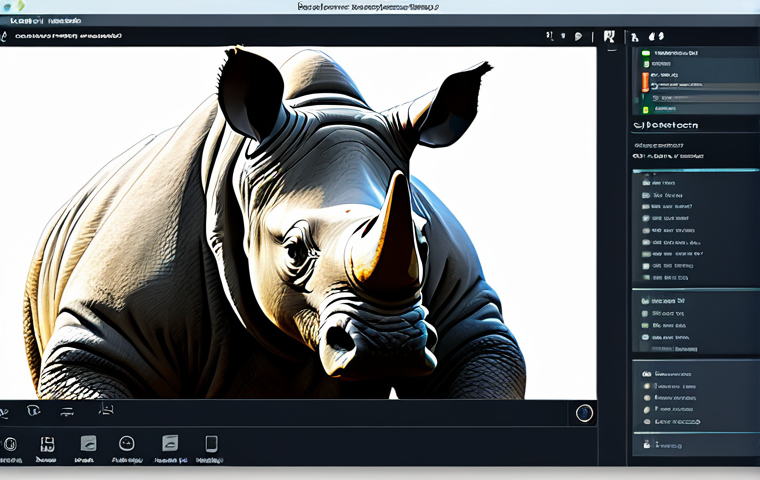Click the green document icon in layer list
Image resolution: width=760 pixels, height=480 pixels.
click(646, 64)
